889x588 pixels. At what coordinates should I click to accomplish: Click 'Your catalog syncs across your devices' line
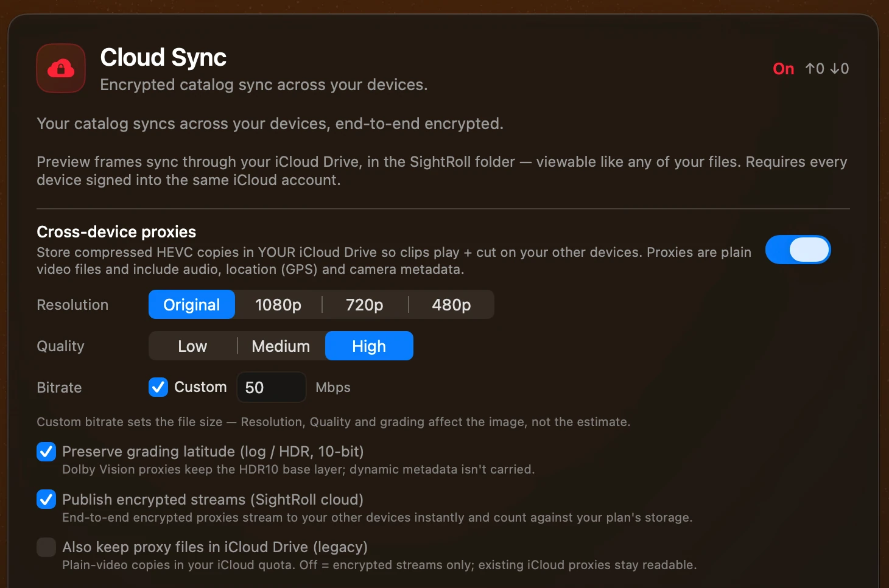(x=270, y=124)
